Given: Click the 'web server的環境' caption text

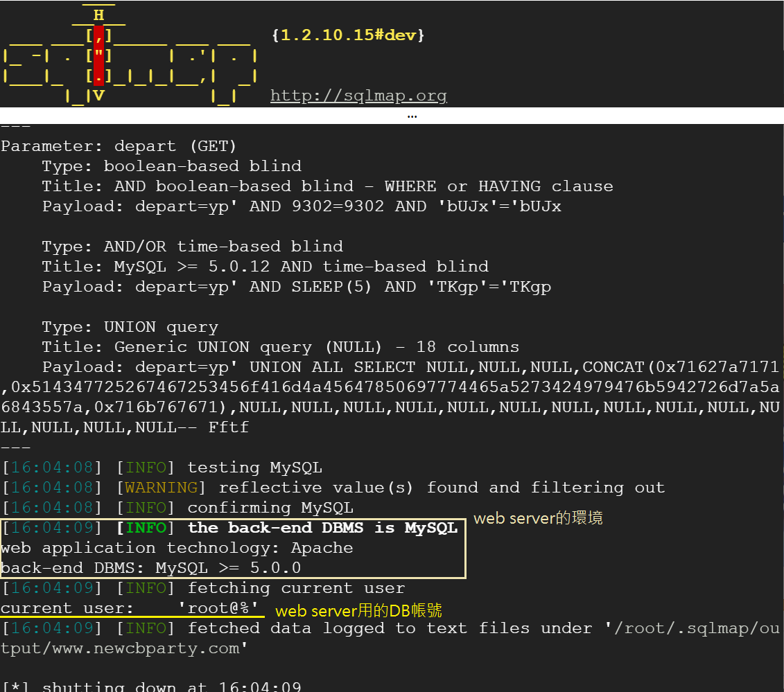Looking at the screenshot, I should 538,518.
